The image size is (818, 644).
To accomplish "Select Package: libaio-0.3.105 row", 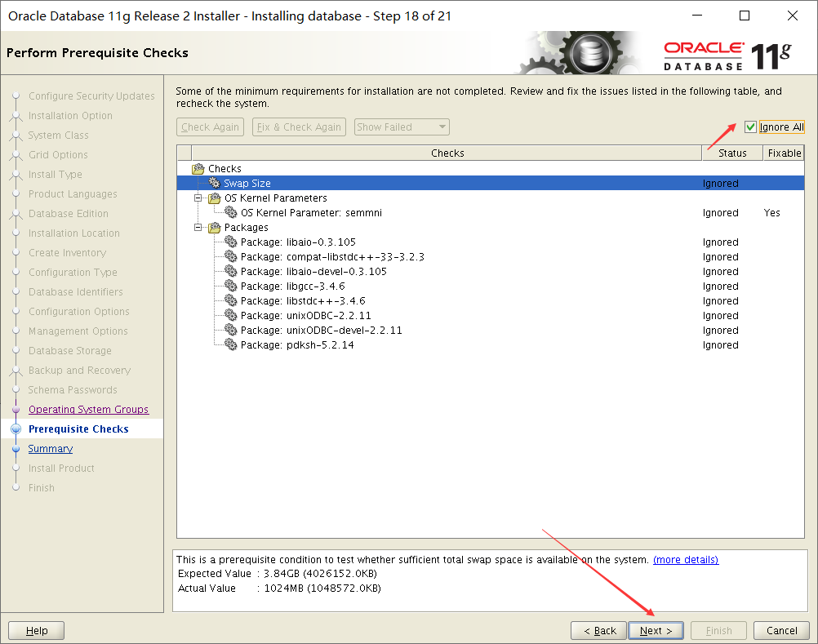I will (x=491, y=242).
